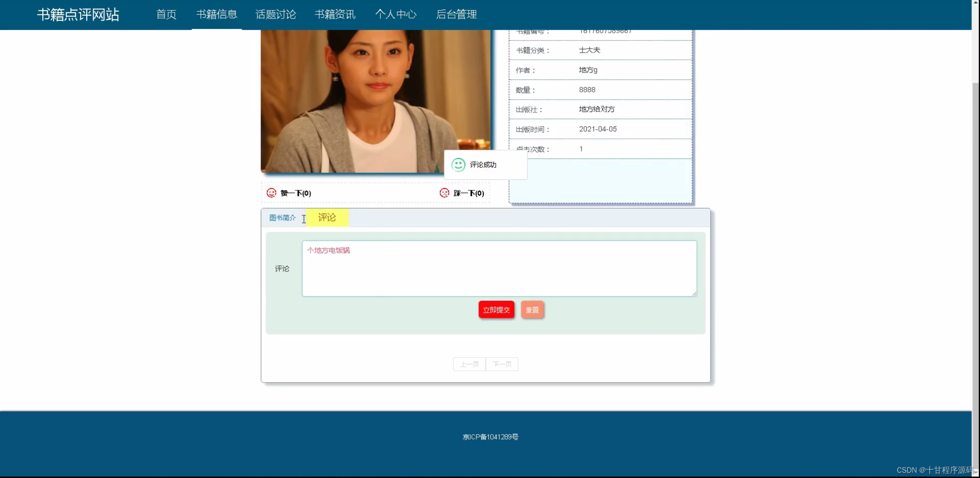Click the green success smiley icon
Image resolution: width=980 pixels, height=478 pixels.
tap(458, 165)
